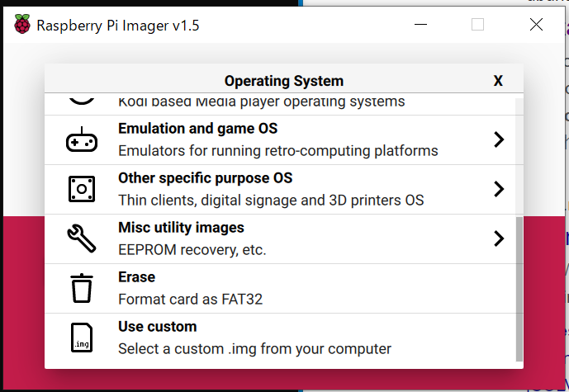Select the Emulation and game OS entry title
Image resolution: width=569 pixels, height=392 pixels.
coord(197,129)
